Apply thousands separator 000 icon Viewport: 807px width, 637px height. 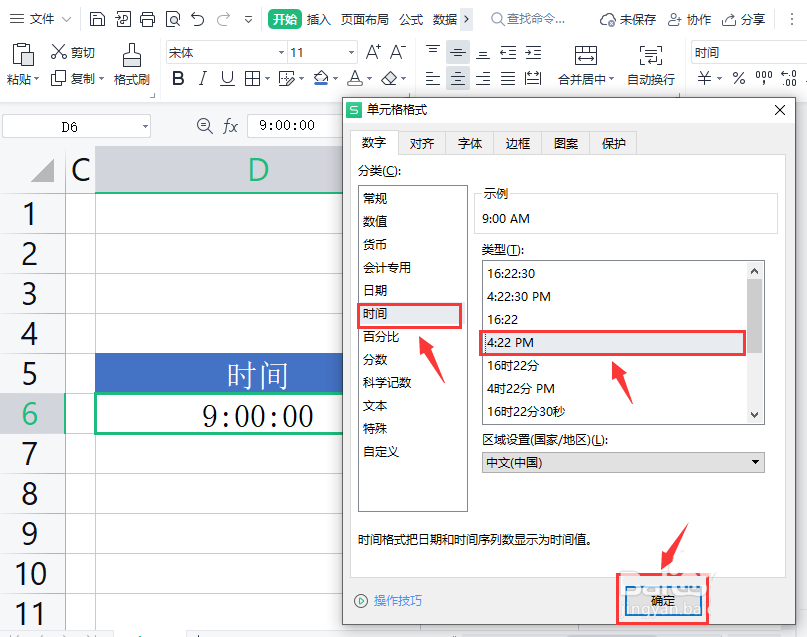coord(764,79)
